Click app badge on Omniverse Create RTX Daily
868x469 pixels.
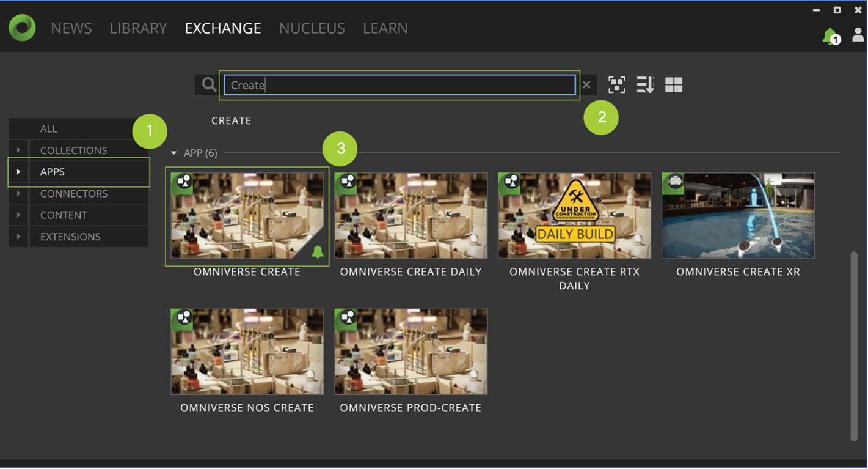pyautogui.click(x=511, y=182)
